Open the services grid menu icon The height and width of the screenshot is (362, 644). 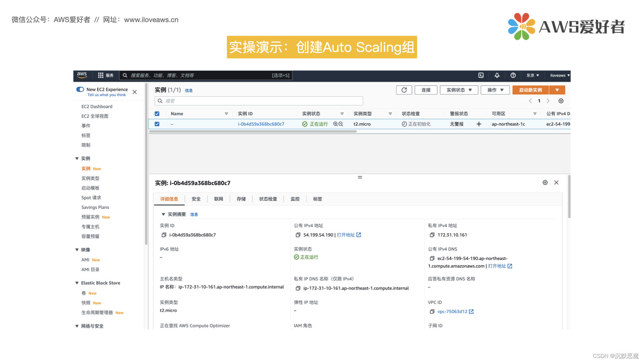click(x=101, y=75)
